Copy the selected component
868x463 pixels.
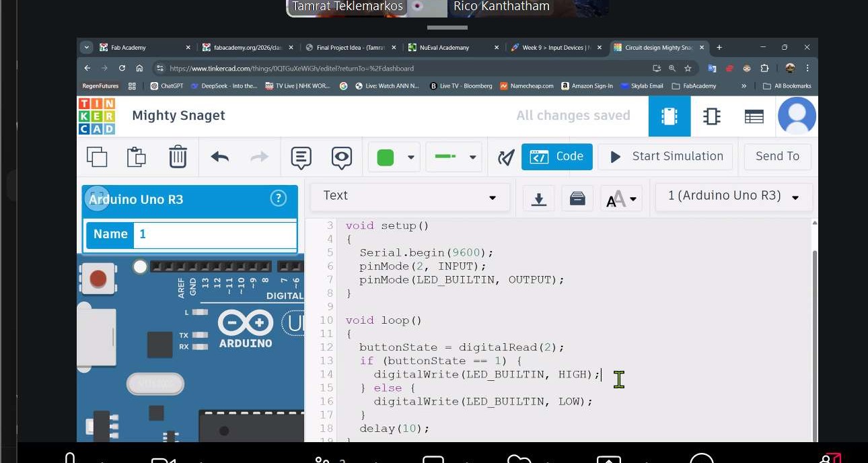[97, 156]
